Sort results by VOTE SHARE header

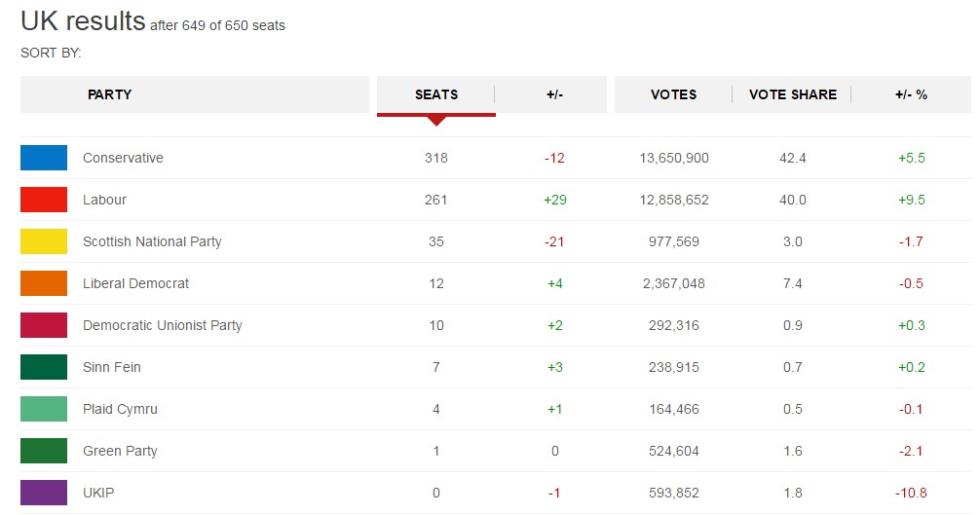coord(793,95)
